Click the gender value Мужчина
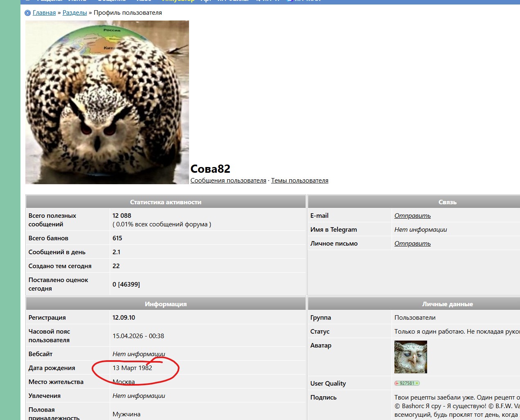520x420 pixels. [126, 414]
